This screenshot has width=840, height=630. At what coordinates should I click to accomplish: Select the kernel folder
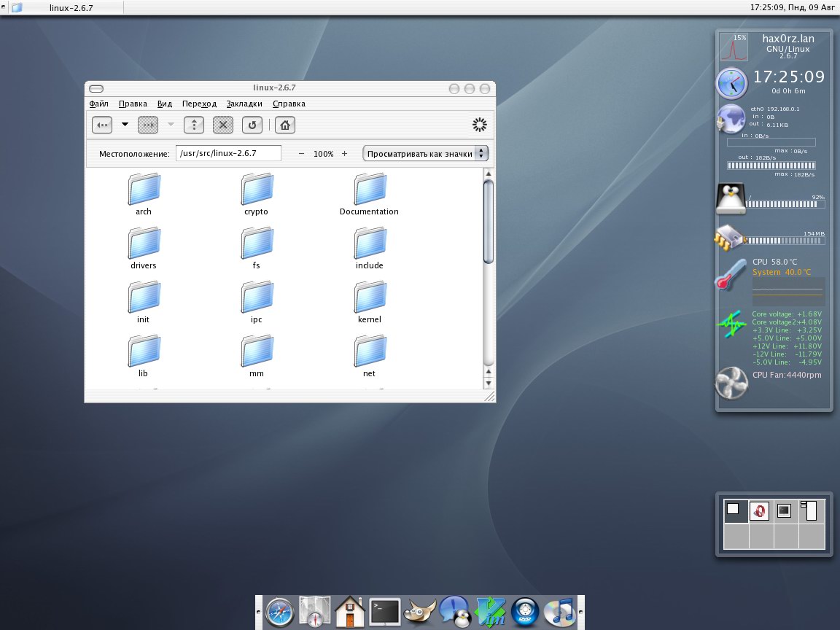pyautogui.click(x=369, y=303)
